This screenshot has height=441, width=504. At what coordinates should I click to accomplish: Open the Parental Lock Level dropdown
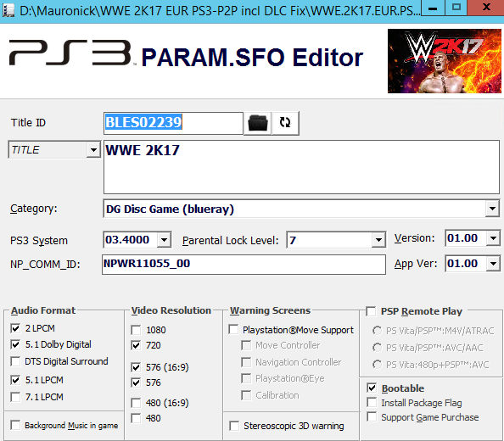tap(378, 240)
